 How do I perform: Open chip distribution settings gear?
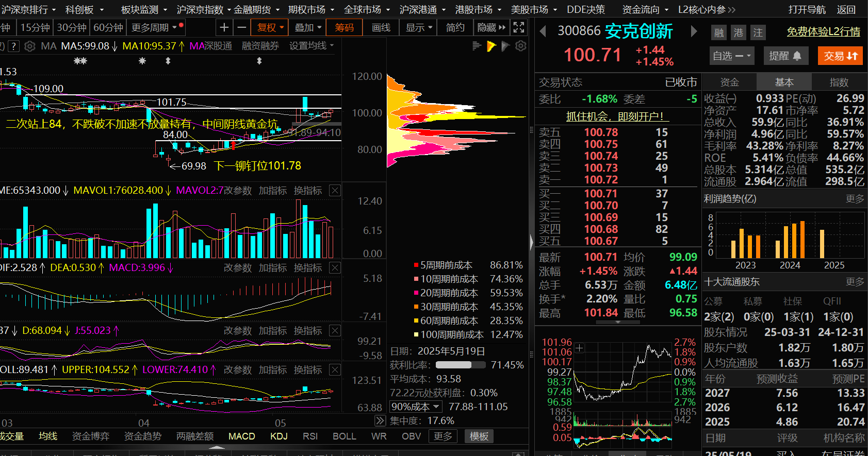click(521, 46)
